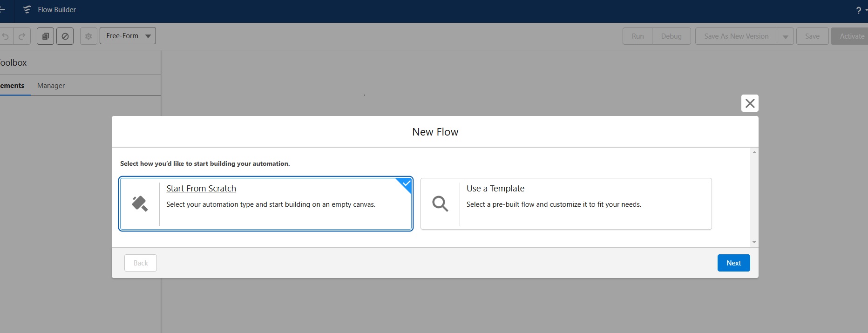Click the Flow Builder logo icon

tap(27, 9)
